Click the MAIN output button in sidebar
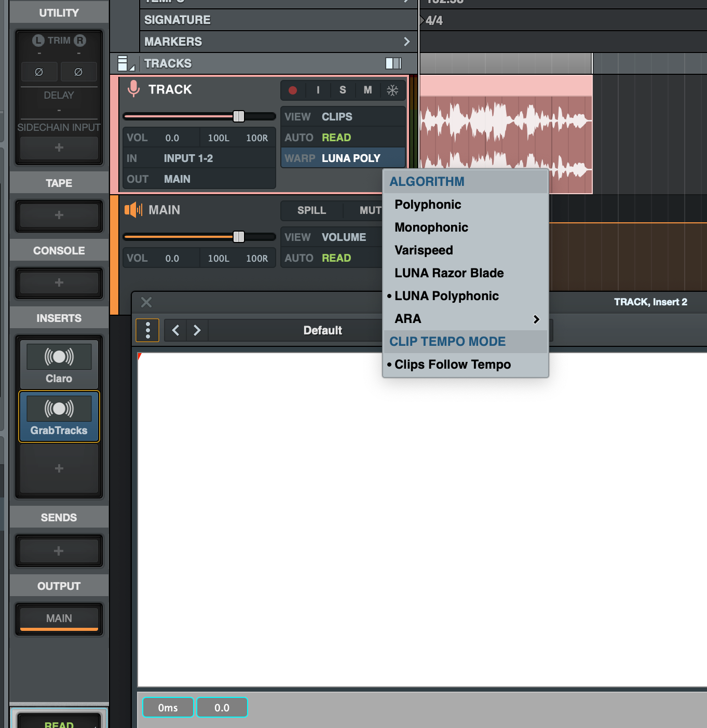Image resolution: width=707 pixels, height=728 pixels. click(59, 618)
